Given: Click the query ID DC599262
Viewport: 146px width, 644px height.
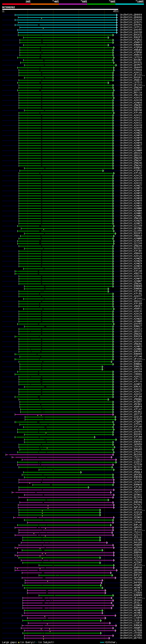Looking at the screenshot, I should coord(9,8).
